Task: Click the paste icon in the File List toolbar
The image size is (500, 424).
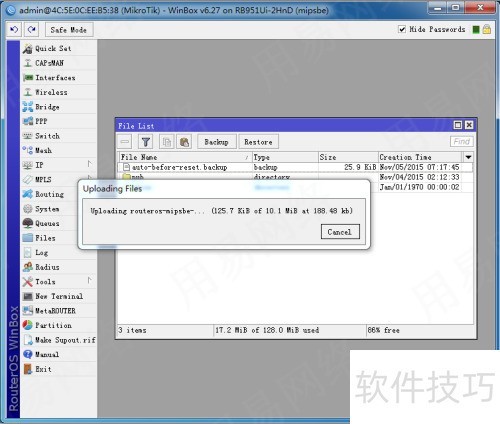Action: click(x=184, y=142)
